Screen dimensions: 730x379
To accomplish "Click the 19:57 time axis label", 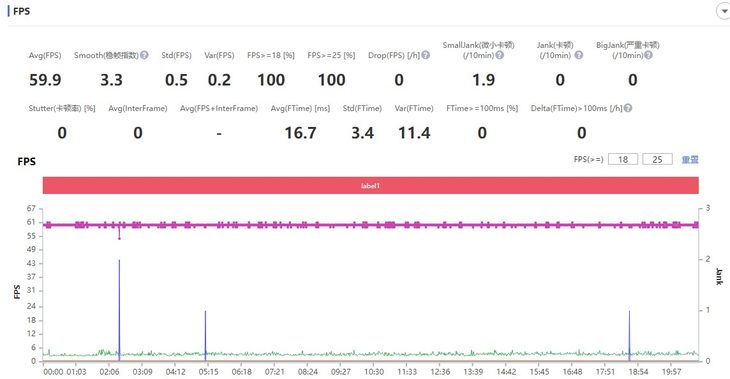I will [671, 372].
